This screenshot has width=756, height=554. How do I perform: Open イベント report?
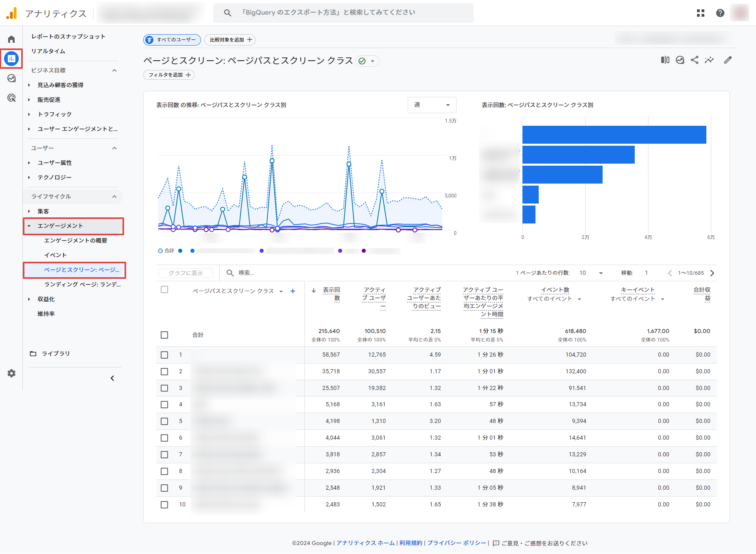tap(55, 255)
